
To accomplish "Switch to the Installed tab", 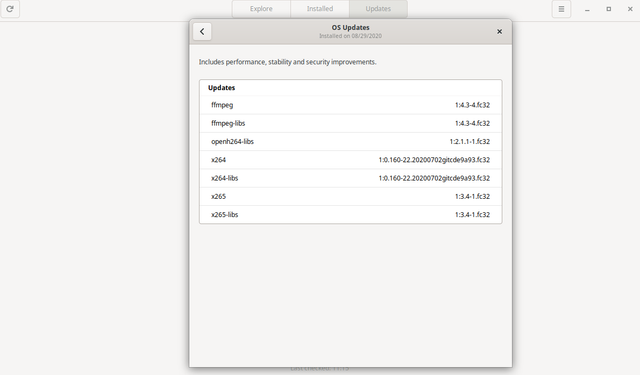I will (320, 9).
